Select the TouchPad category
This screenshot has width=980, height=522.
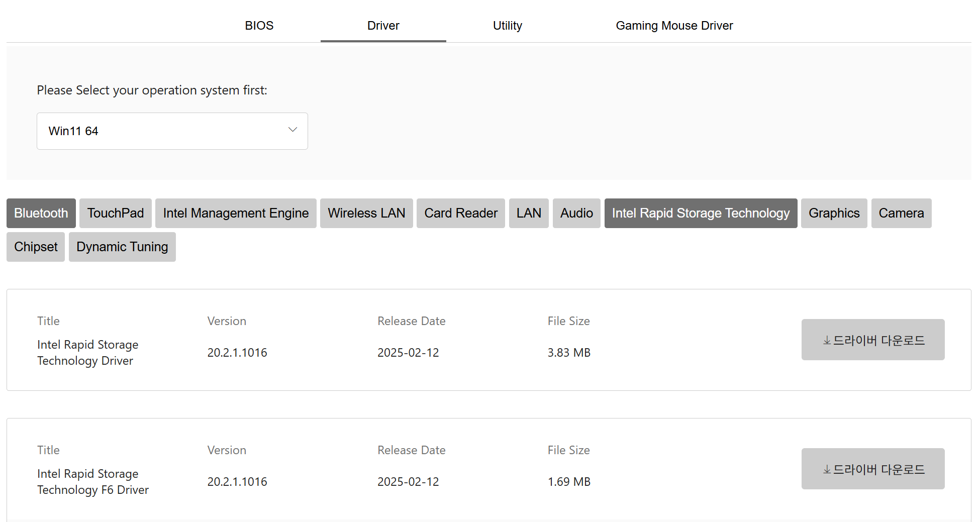[116, 213]
